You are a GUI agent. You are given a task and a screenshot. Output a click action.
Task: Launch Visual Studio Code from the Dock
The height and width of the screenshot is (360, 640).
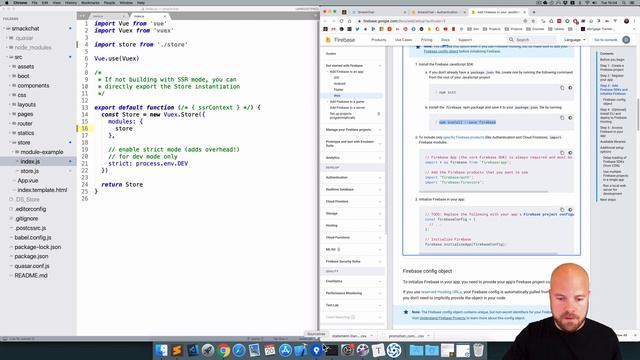pyautogui.click(x=192, y=350)
